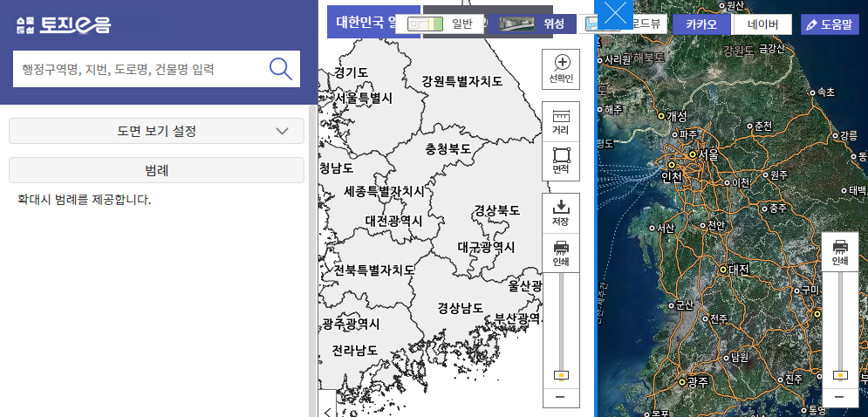Click 원주 label on the satellite map
The width and height of the screenshot is (868, 417).
click(779, 175)
